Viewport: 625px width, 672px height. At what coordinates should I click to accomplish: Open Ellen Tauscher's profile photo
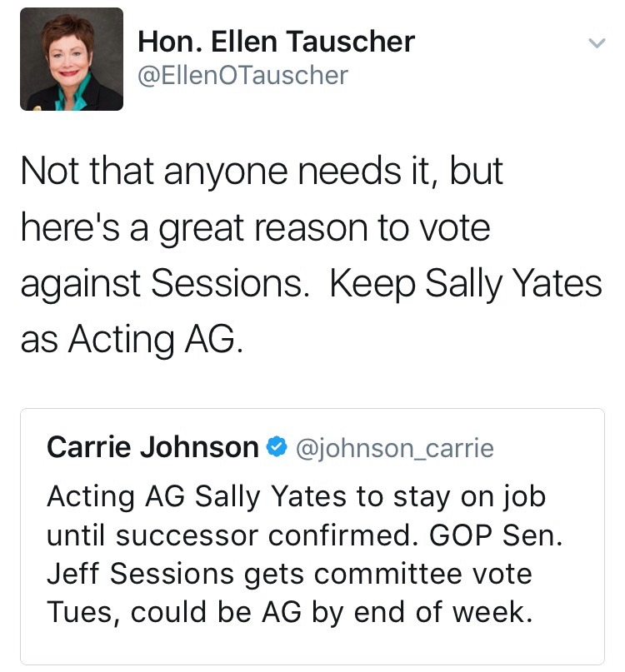pyautogui.click(x=72, y=59)
